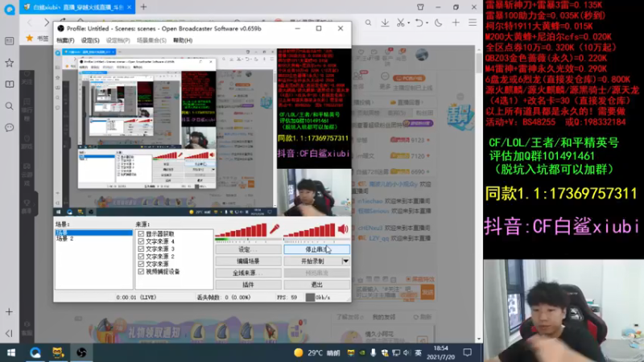Expand the dropdown arrow beside 开始录制

click(x=346, y=261)
